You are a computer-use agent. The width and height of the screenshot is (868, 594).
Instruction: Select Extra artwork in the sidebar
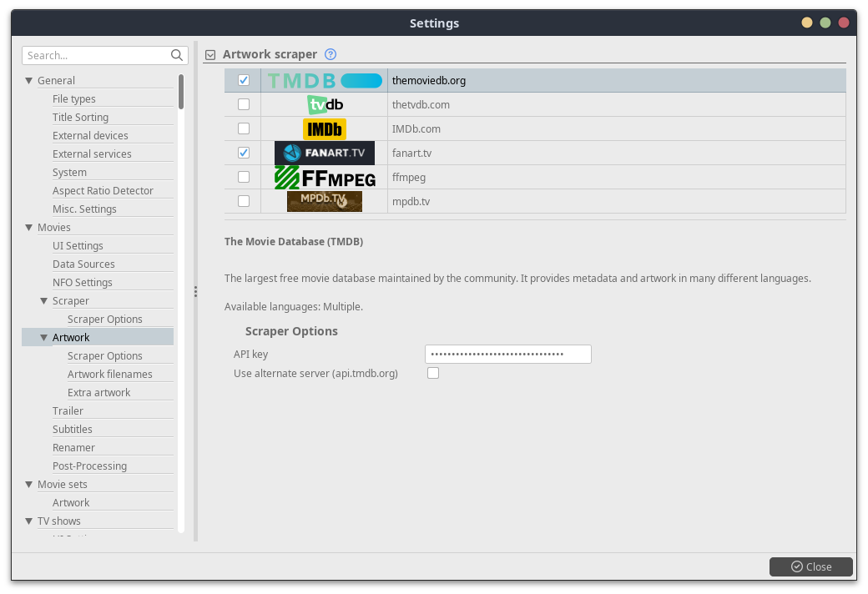(x=98, y=393)
